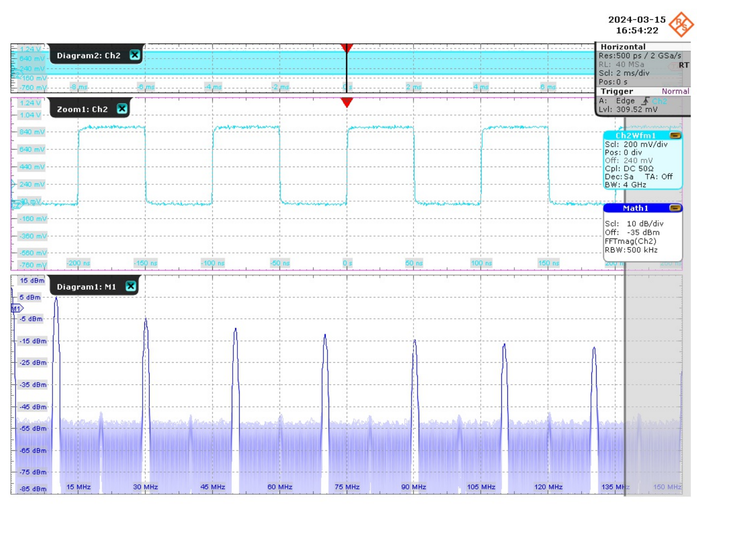Select the Zoom1: Ch2 tab label
This screenshot has height=534, width=756.
click(x=82, y=109)
